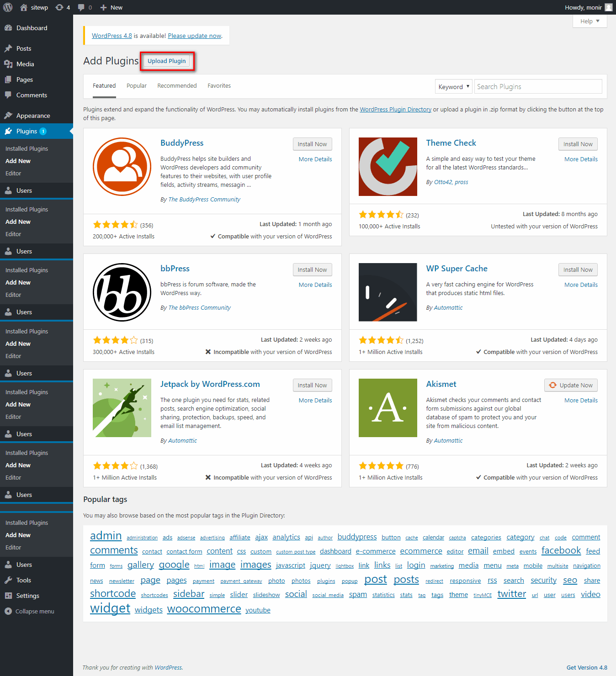
Task: Open the comments bubble in the admin bar
Action: (85, 7)
